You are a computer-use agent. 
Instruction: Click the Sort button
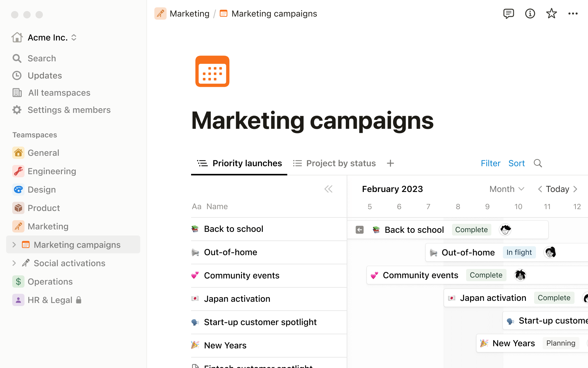point(516,163)
